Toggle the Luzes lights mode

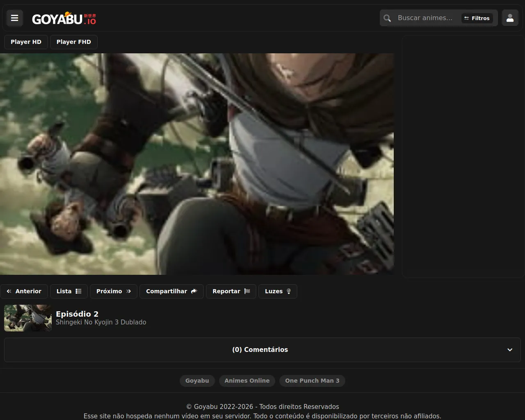click(x=278, y=291)
